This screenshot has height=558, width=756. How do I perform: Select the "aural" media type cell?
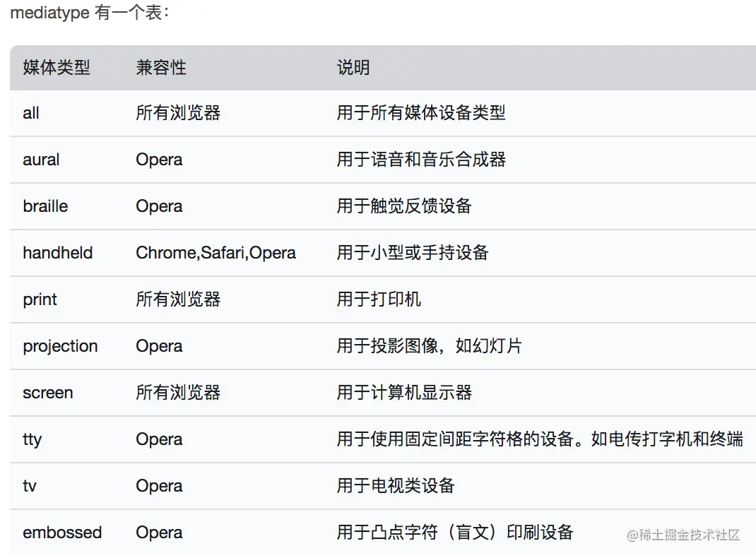click(x=41, y=160)
